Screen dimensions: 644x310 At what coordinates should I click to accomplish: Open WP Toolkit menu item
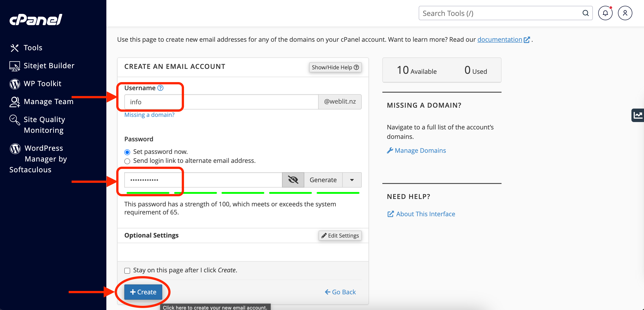pyautogui.click(x=42, y=84)
